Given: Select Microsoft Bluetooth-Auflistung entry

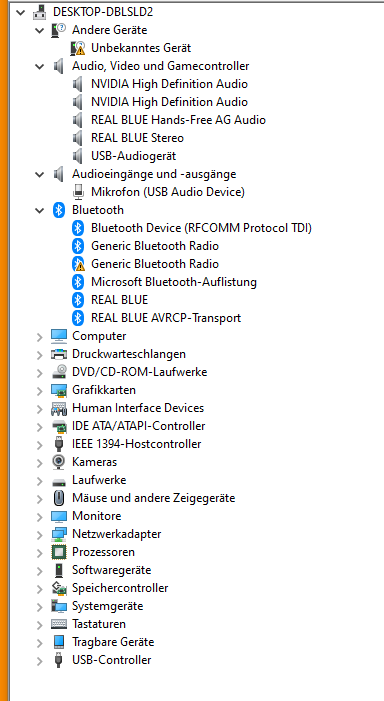Looking at the screenshot, I should pyautogui.click(x=174, y=282).
